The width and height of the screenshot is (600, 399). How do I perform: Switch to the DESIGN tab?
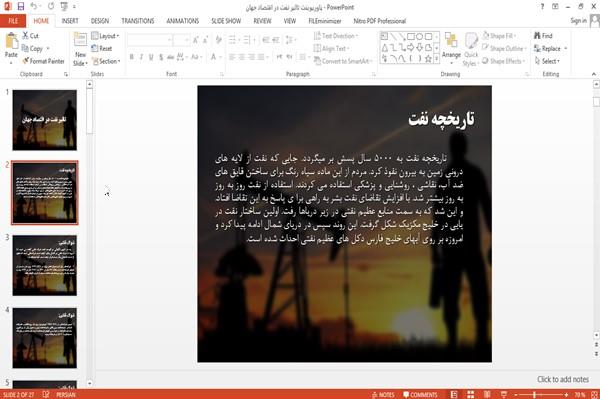tap(100, 21)
